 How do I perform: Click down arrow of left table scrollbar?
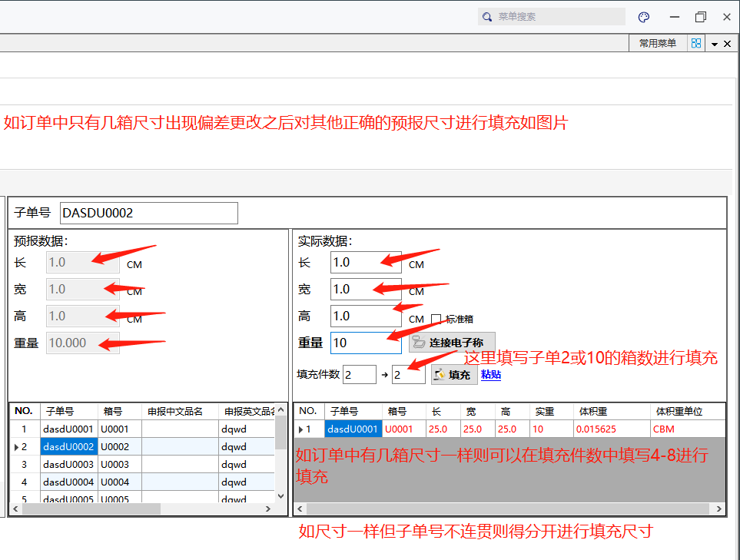pyautogui.click(x=280, y=495)
